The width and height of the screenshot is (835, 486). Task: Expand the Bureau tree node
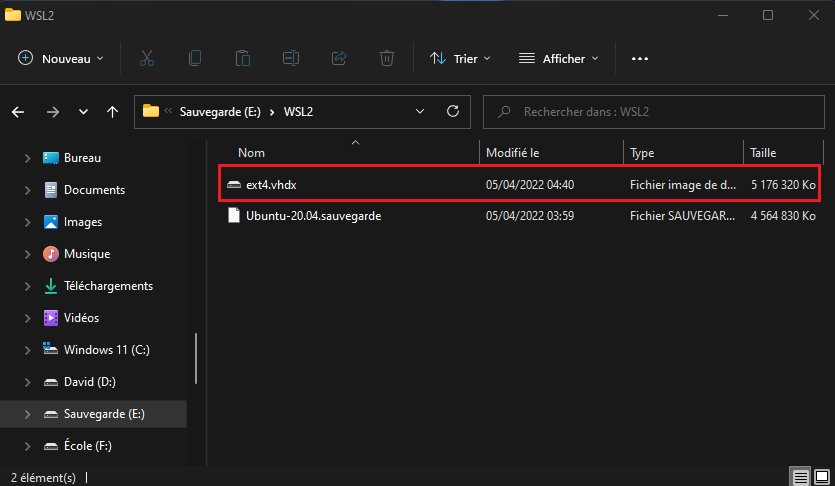(x=27, y=158)
